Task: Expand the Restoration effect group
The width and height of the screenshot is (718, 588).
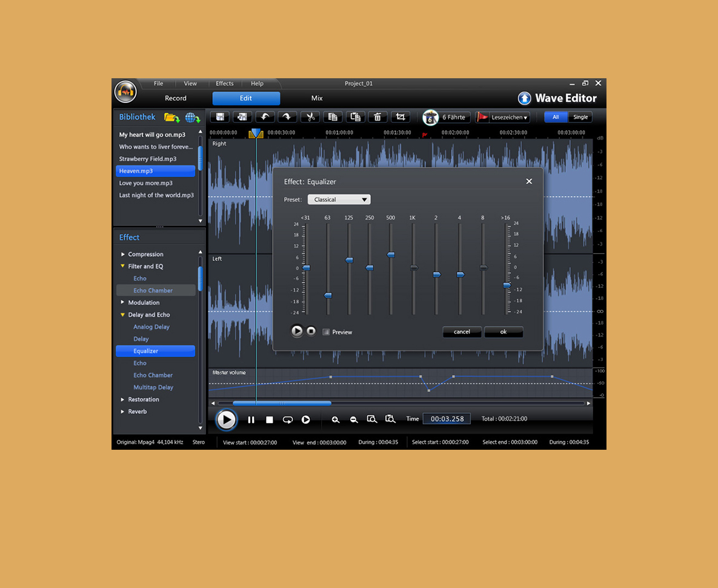Action: [123, 399]
